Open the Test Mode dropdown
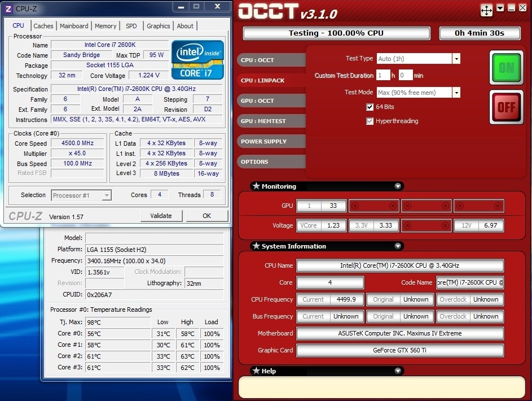 (456, 93)
